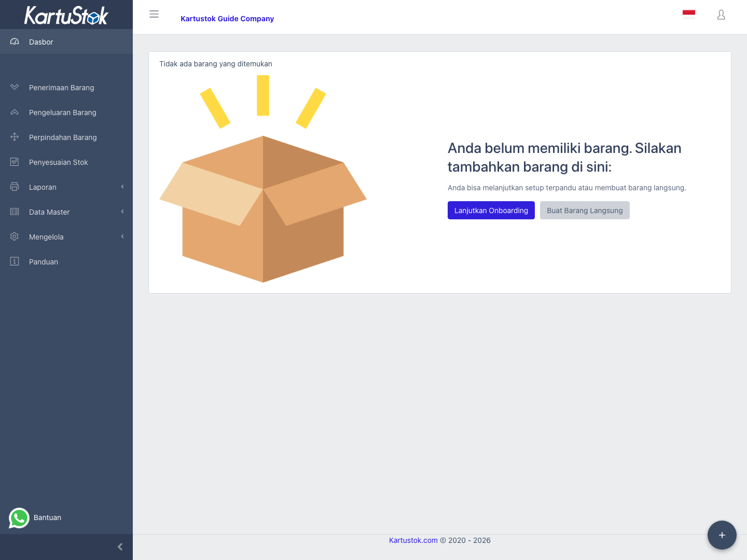The height and width of the screenshot is (560, 747).
Task: Click 'Tidak ada barang yang ditemukan' text
Action: coord(216,64)
